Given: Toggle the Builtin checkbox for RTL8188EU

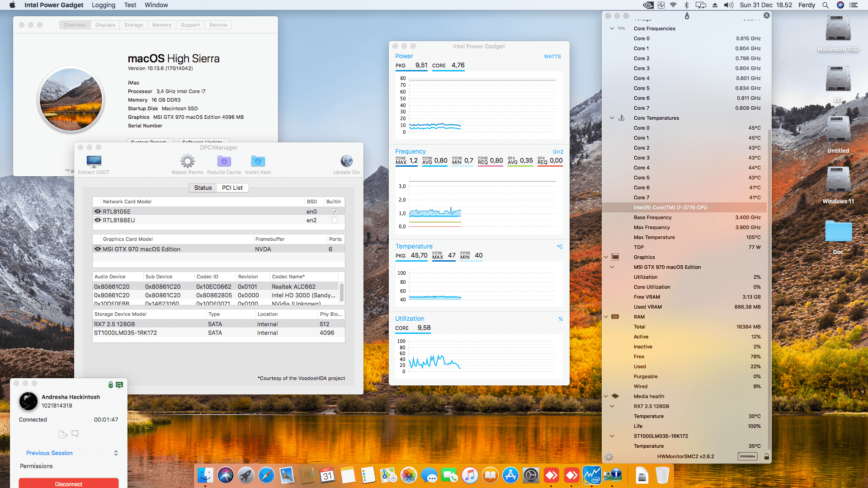Looking at the screenshot, I should click(x=335, y=220).
